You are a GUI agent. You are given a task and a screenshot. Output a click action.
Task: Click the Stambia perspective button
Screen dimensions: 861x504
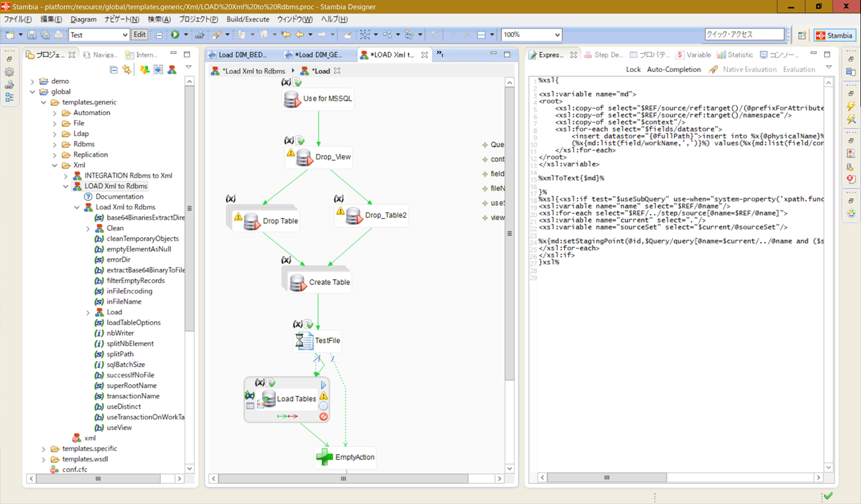point(835,35)
